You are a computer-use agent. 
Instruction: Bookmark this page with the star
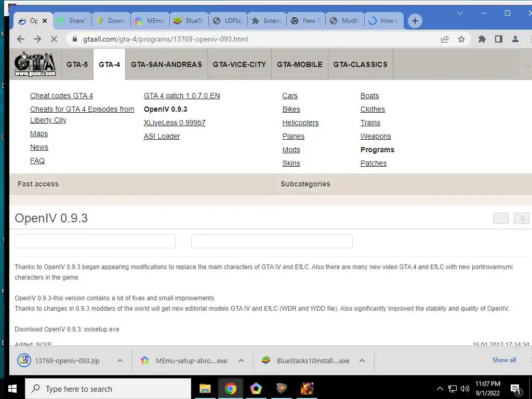coord(461,39)
